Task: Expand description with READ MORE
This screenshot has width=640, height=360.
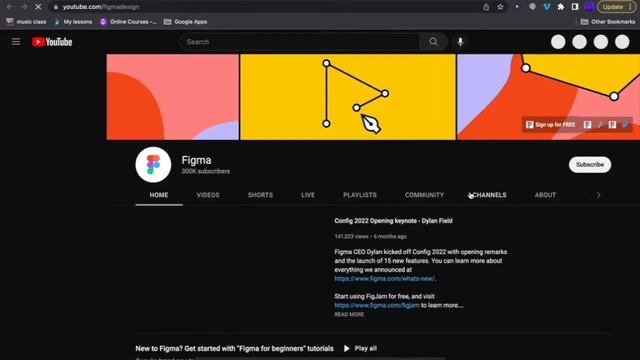Action: click(349, 314)
